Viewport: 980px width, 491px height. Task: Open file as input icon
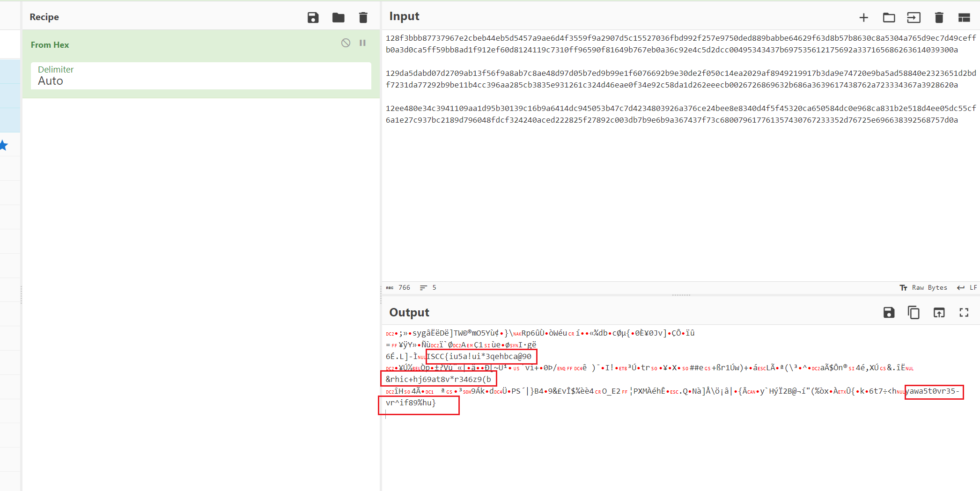[x=914, y=17]
